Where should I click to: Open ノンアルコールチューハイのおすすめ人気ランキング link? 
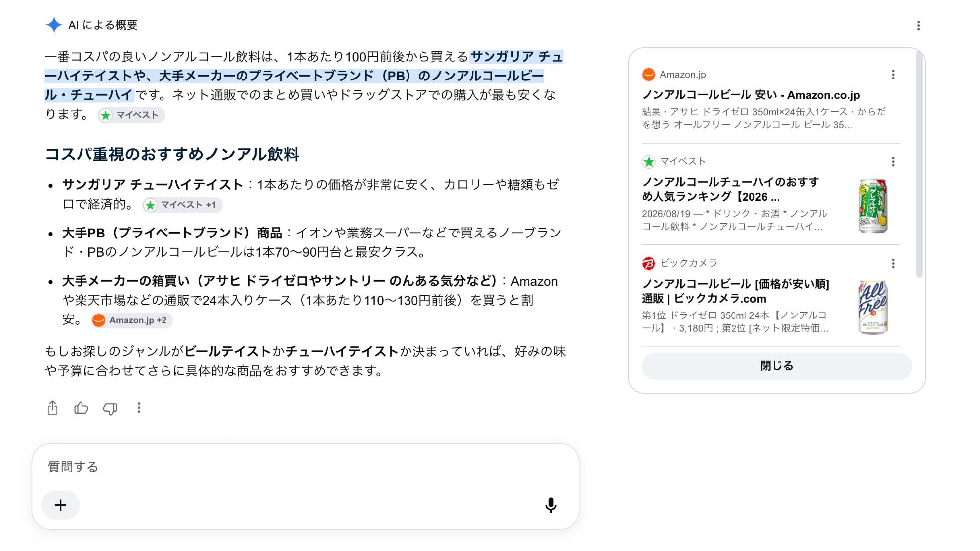click(x=730, y=189)
